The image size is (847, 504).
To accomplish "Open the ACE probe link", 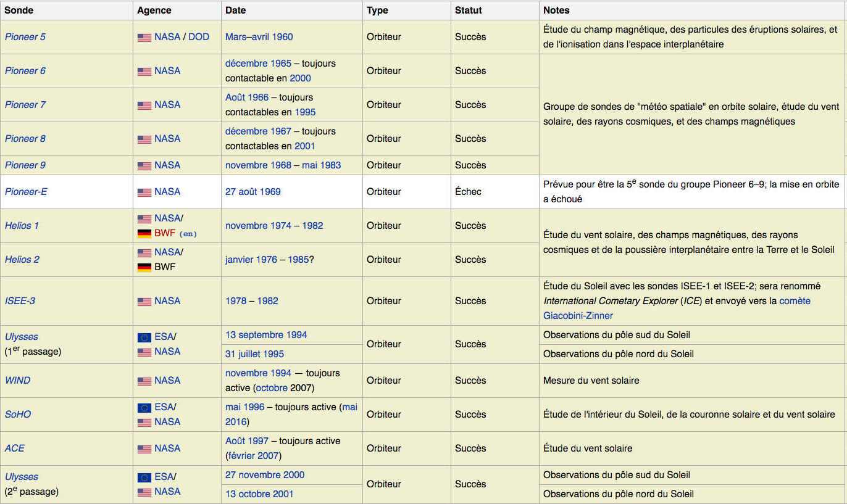I will click(x=15, y=448).
